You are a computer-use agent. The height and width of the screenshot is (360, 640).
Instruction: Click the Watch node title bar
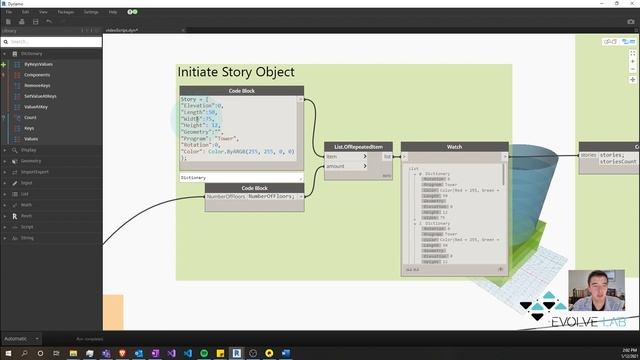[x=455, y=147]
